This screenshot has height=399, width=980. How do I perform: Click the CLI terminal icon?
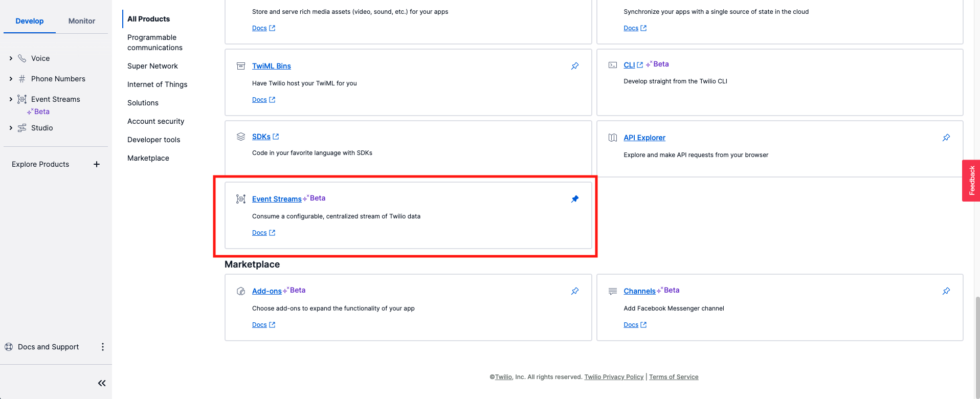[612, 65]
